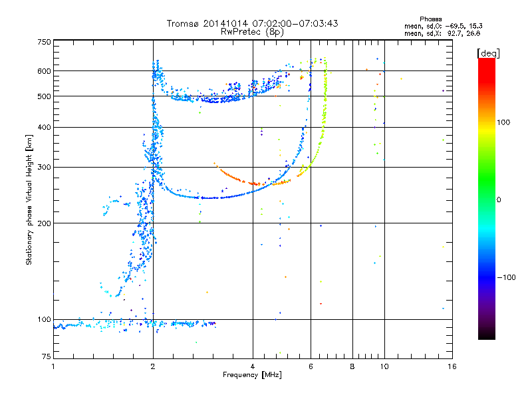Click the [deg] colorbar unit label
The image size is (532, 399).
(x=488, y=53)
